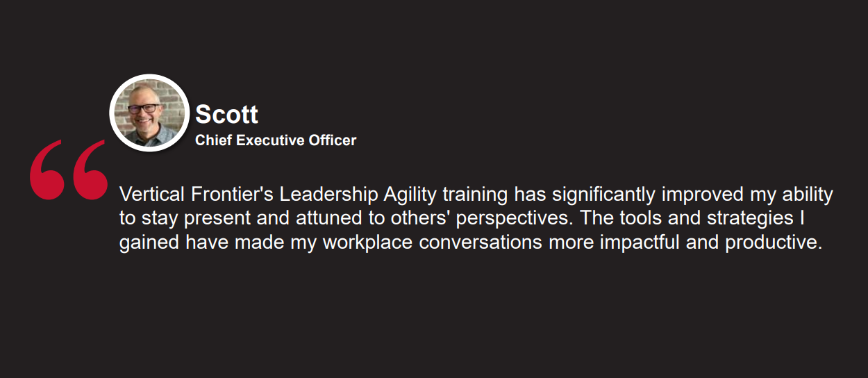Click the red opening quotation mark icon

click(69, 170)
